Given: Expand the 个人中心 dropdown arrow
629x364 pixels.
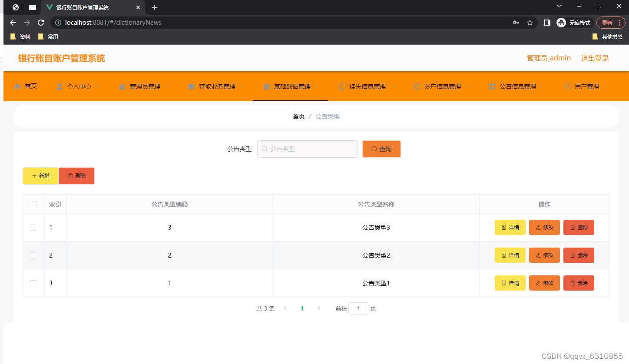Looking at the screenshot, I should 97,86.
